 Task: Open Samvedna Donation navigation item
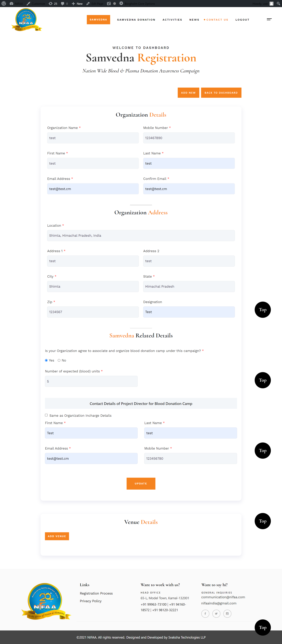coord(136,20)
